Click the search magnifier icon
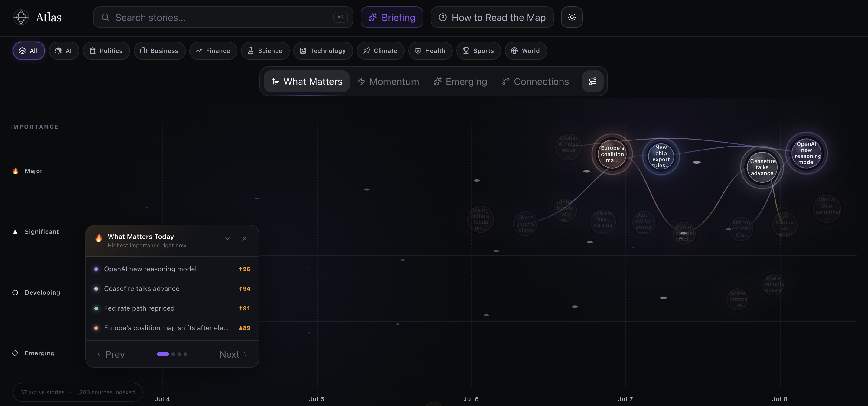 [x=105, y=17]
